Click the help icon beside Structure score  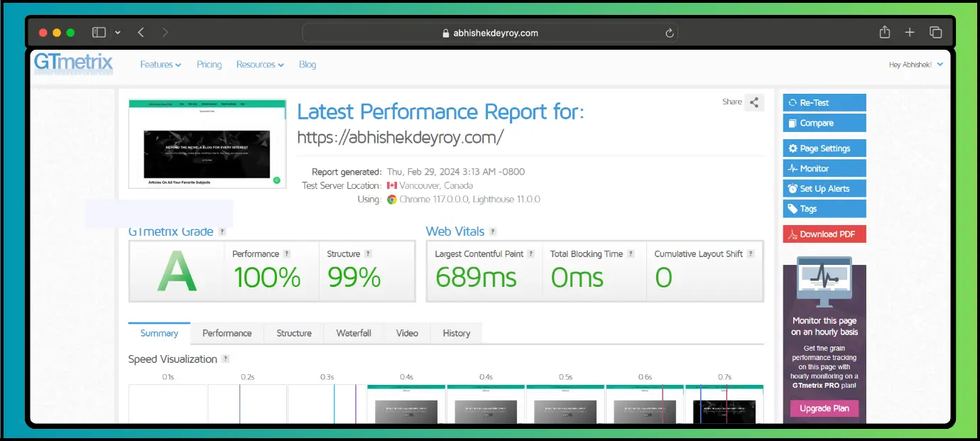[368, 254]
